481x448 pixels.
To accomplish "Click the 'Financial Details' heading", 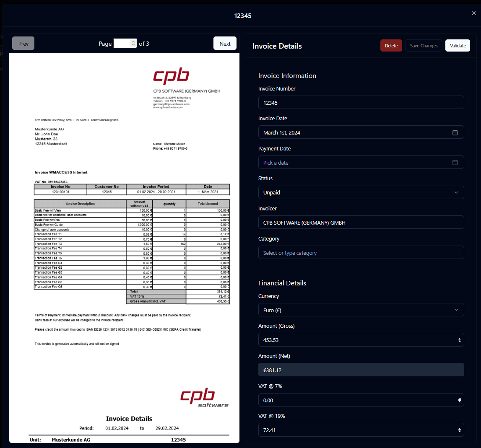I will [x=282, y=283].
